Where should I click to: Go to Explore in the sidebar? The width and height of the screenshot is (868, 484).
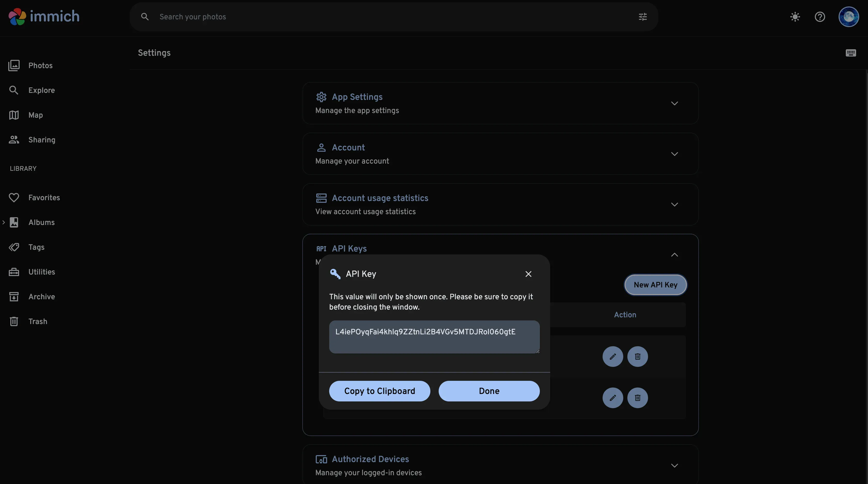pyautogui.click(x=42, y=90)
